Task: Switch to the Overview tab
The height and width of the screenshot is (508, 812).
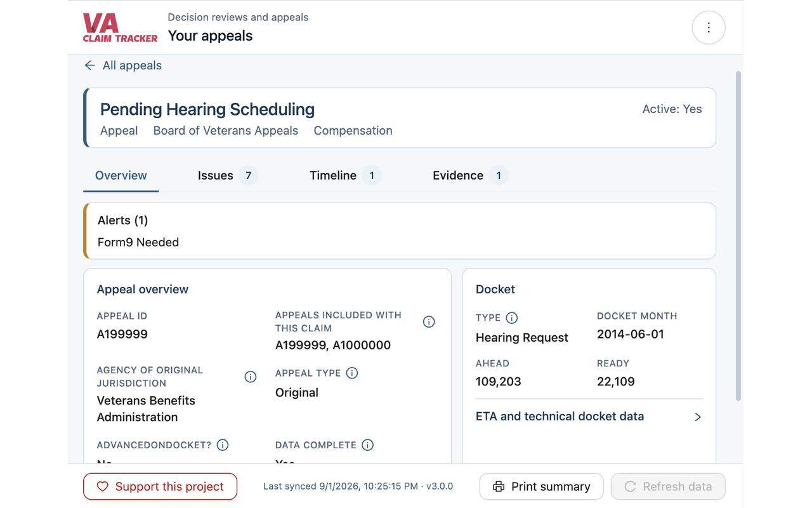Action: pos(121,176)
